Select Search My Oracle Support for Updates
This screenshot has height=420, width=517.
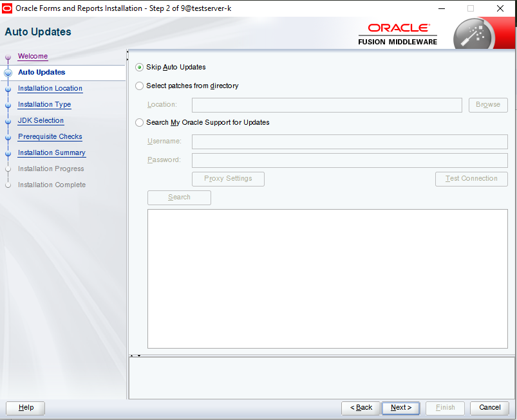click(x=140, y=123)
